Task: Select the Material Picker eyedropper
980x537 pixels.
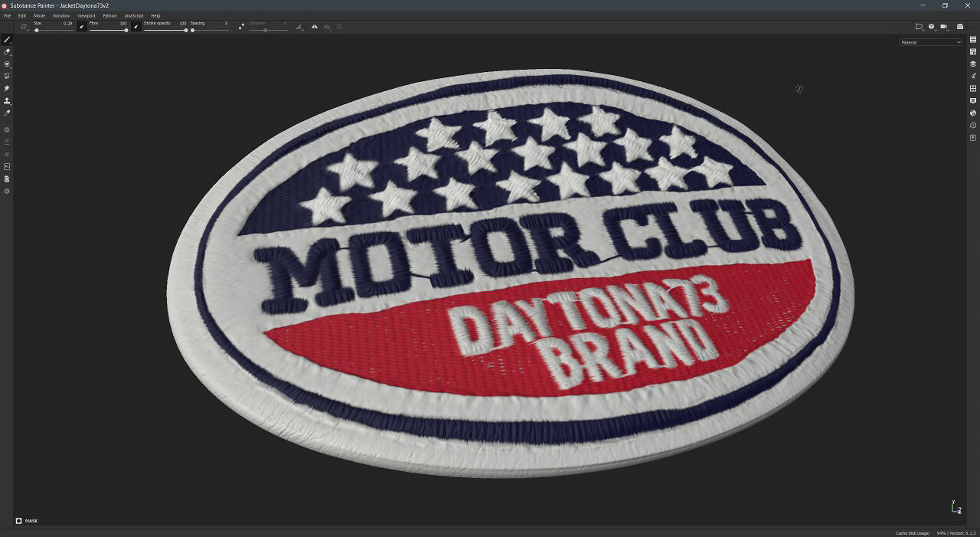Action: 7,113
